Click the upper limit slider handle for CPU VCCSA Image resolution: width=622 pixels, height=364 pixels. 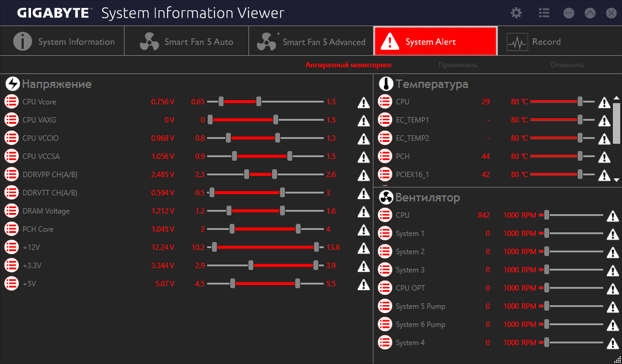pyautogui.click(x=290, y=156)
